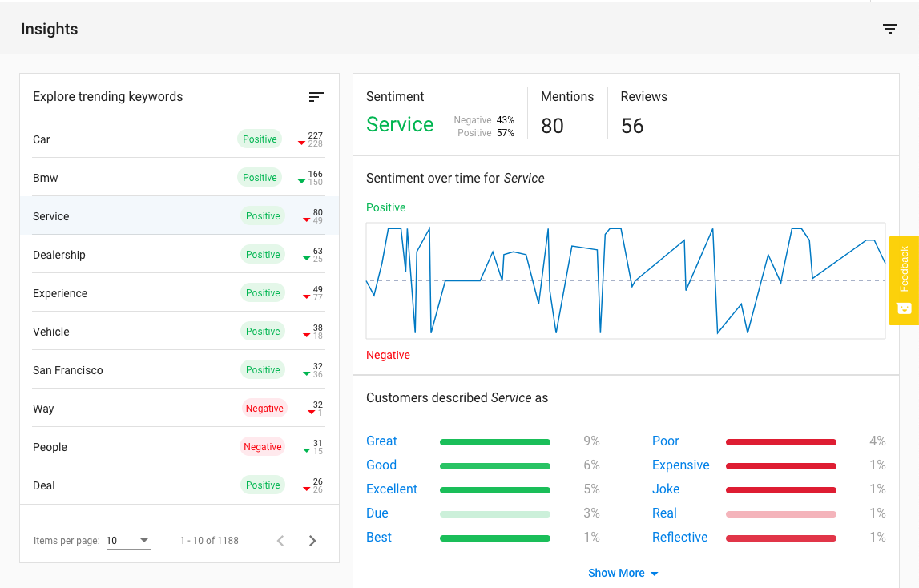The image size is (919, 588).
Task: Open the Great descriptor link
Action: pyautogui.click(x=381, y=441)
